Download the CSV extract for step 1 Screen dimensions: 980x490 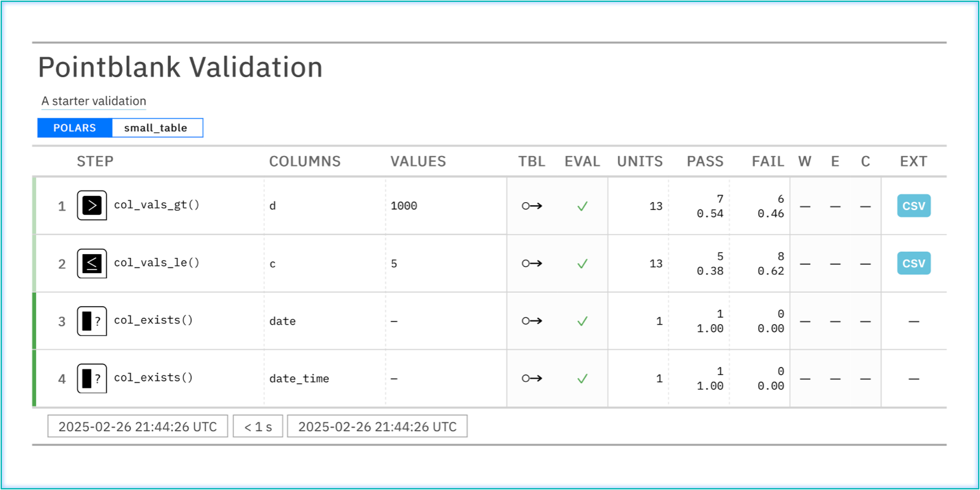913,206
